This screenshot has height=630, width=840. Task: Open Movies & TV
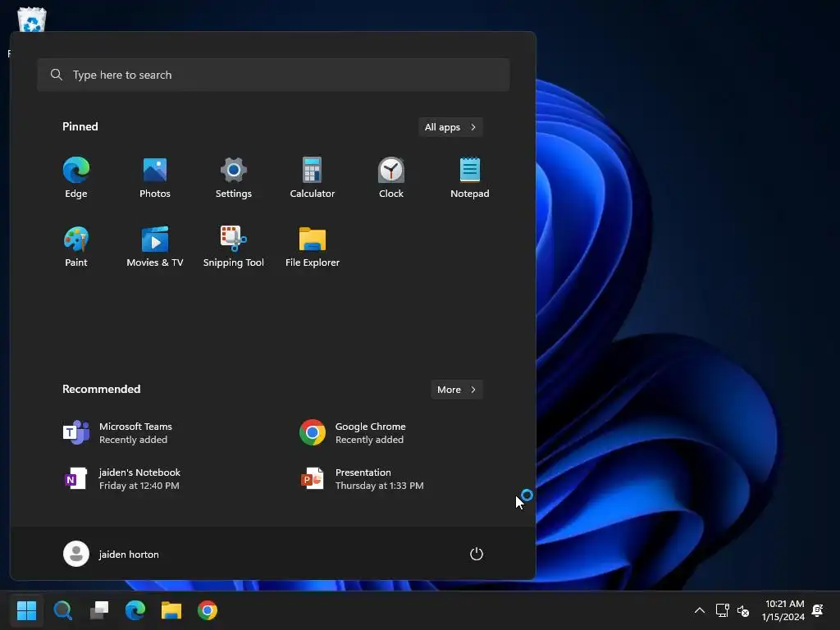(155, 247)
